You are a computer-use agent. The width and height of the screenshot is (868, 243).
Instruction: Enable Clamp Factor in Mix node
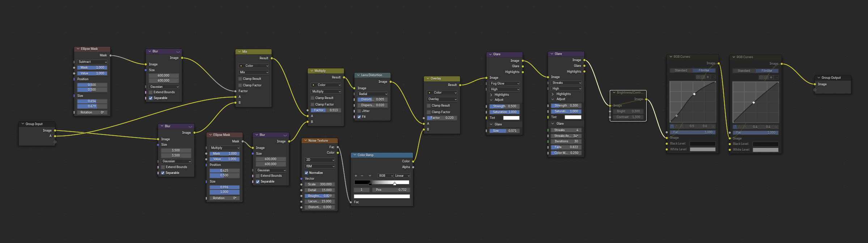coord(240,85)
